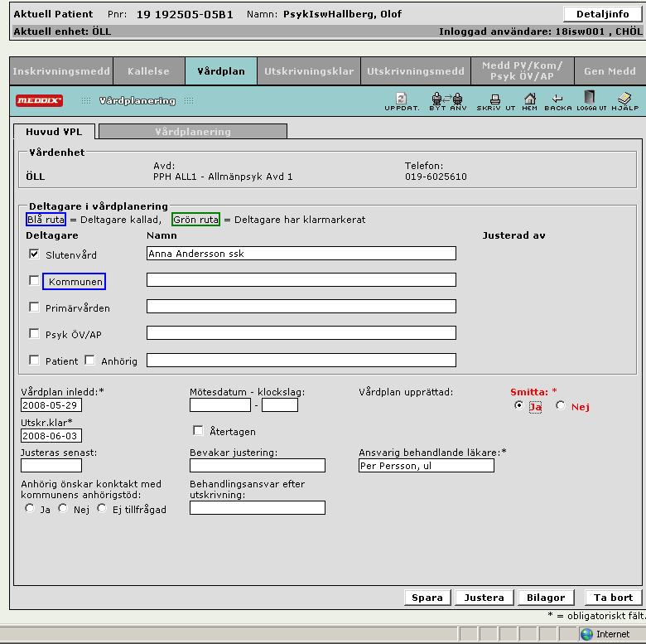Switch to the Utskrivningsmedd tab
This screenshot has width=646, height=644.
point(416,71)
